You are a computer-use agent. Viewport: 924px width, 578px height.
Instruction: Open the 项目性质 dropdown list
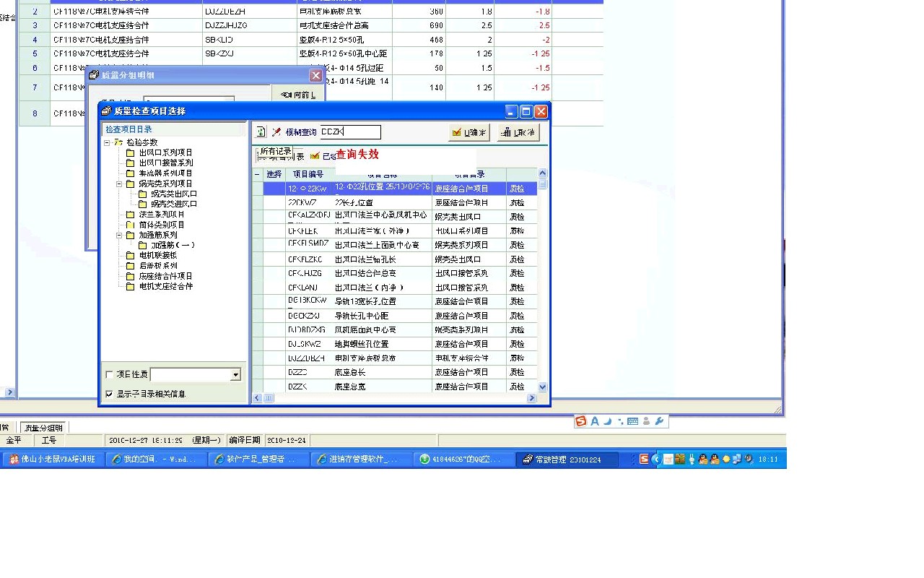pos(235,375)
